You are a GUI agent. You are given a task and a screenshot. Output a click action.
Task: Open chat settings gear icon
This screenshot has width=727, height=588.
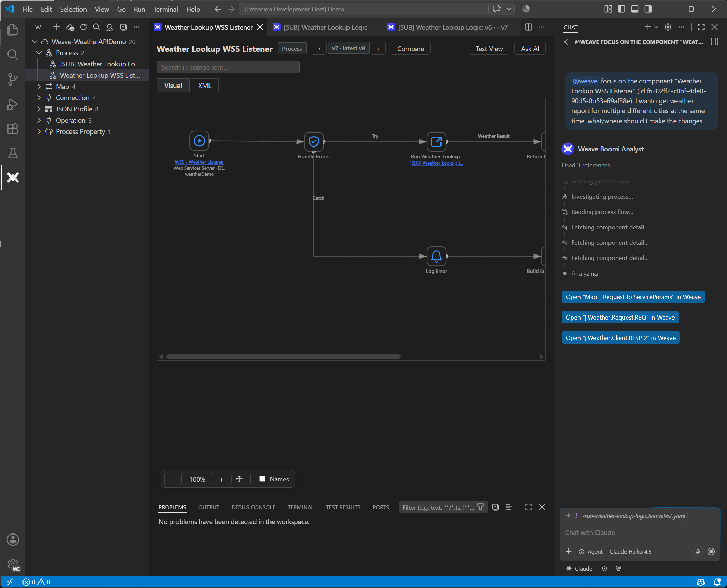(668, 27)
